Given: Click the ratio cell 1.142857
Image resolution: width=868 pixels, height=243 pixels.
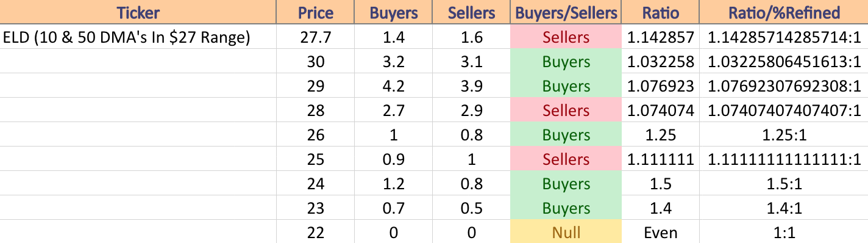Looking at the screenshot, I should pyautogui.click(x=661, y=37).
